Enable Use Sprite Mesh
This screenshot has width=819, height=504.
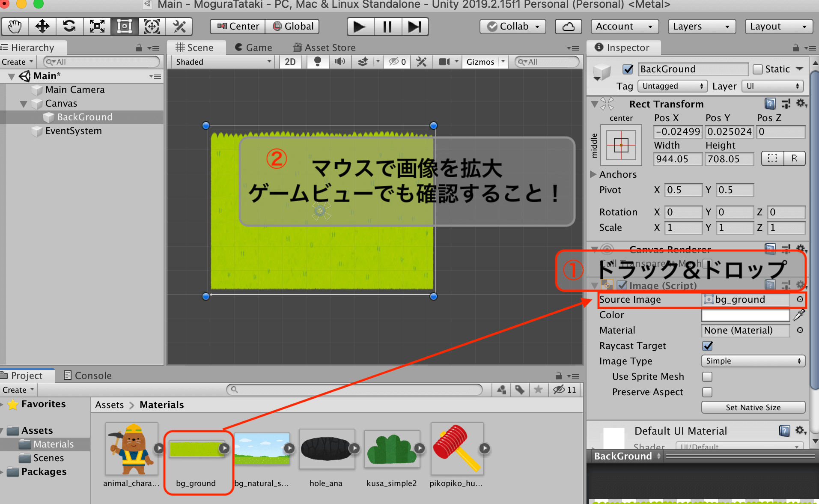point(707,376)
